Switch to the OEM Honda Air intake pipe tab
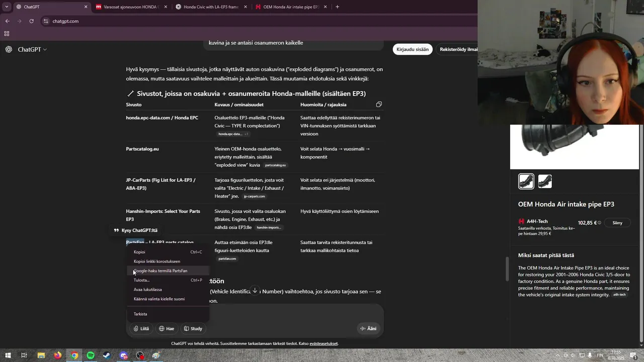Viewport: 644px width, 362px height. tap(291, 7)
